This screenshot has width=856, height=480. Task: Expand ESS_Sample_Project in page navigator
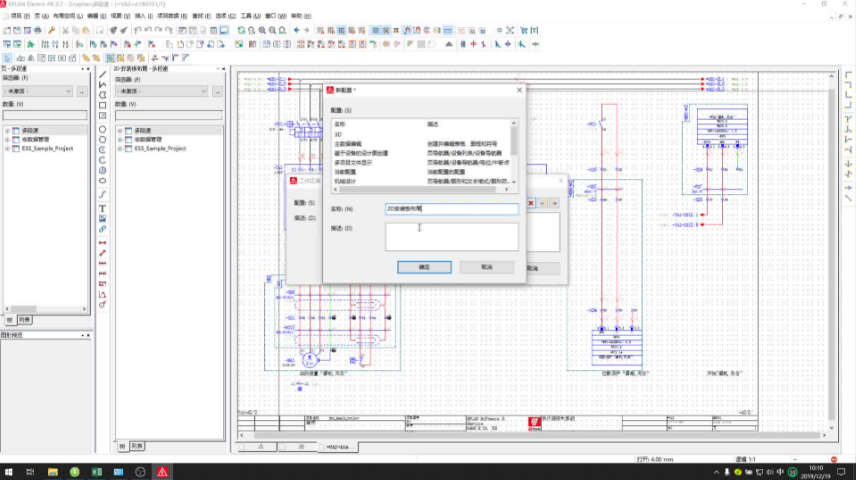(x=7, y=149)
